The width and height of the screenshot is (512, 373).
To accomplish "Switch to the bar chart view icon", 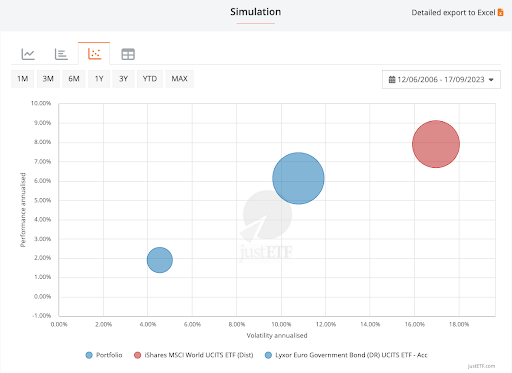I will [61, 54].
